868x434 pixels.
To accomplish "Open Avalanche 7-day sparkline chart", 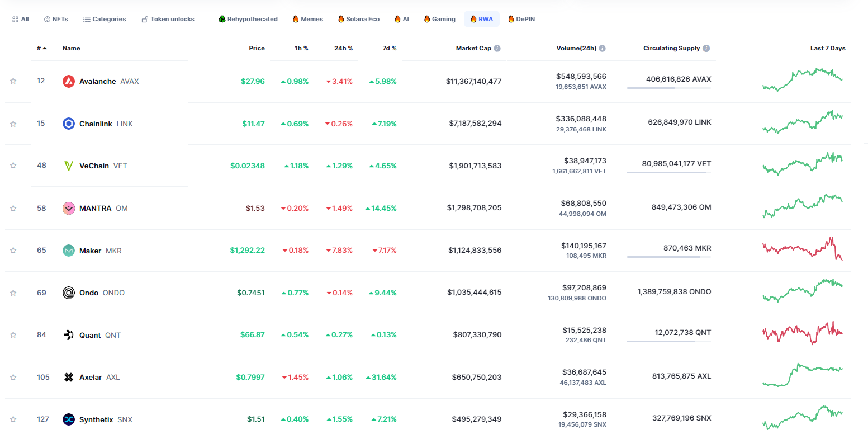I will [802, 79].
